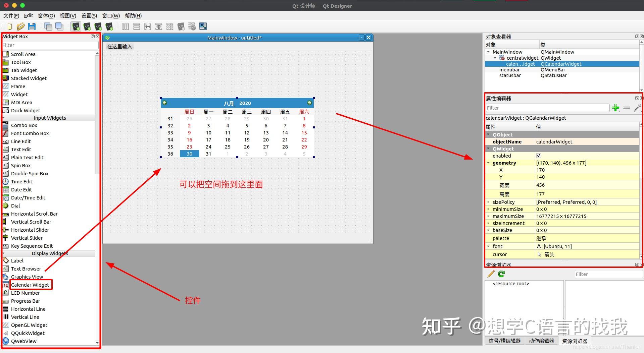Click the Filter input in the Widget Box

[50, 45]
